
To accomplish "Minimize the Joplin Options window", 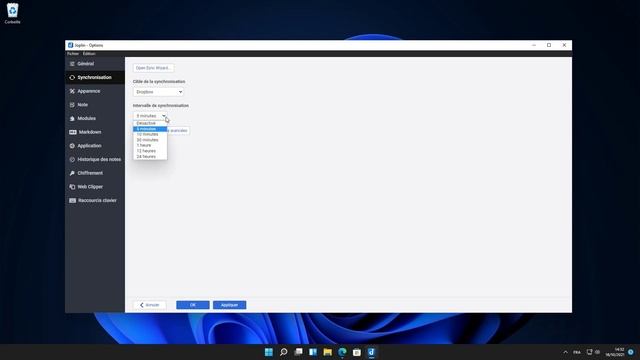I will [x=534, y=45].
